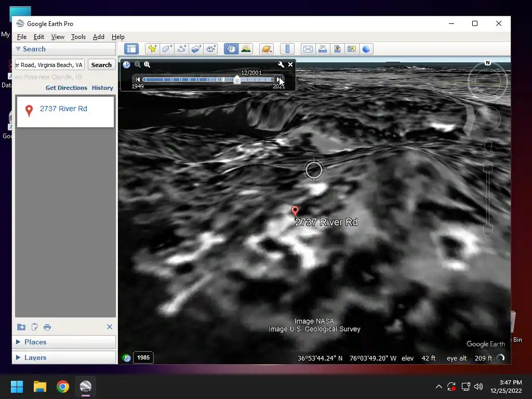Click the historical imagery icon in status bar
This screenshot has height=399, width=532.
tap(127, 357)
